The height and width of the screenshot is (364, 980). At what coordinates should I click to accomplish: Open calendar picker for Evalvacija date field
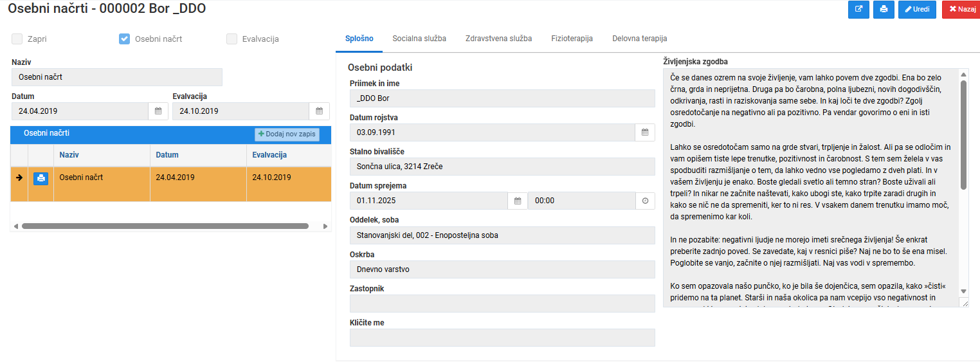pyautogui.click(x=319, y=111)
